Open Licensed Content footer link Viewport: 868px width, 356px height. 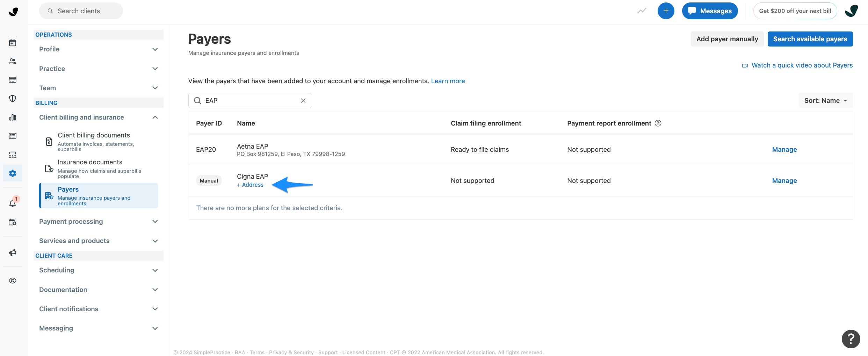(364, 353)
